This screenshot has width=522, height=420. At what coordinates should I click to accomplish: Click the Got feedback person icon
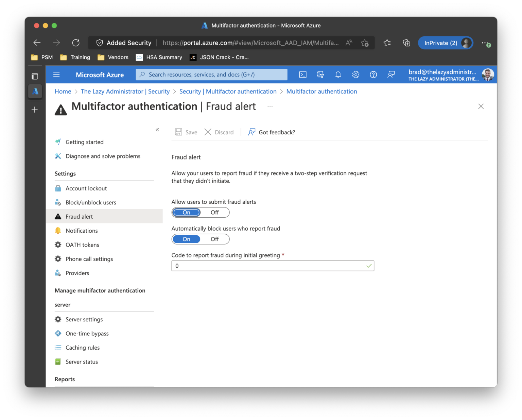point(251,132)
